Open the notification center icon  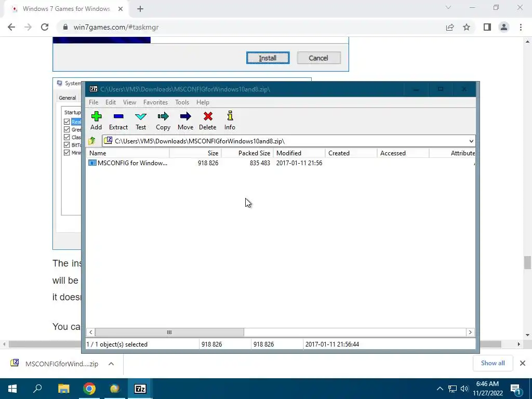516,389
